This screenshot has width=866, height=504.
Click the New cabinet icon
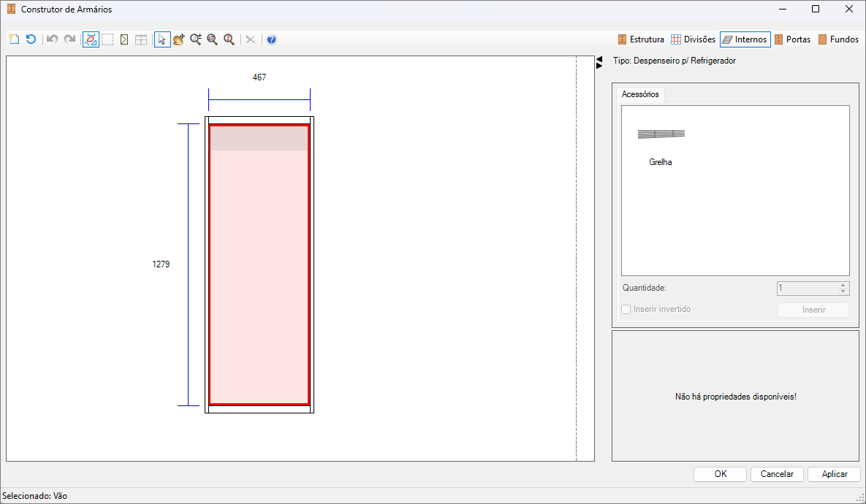coord(15,39)
